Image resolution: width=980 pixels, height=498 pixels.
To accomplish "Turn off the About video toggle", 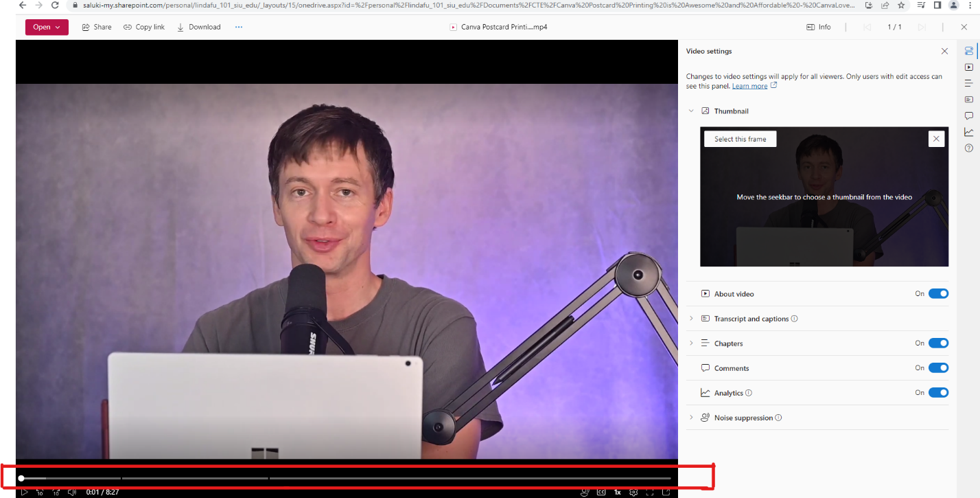I will [938, 293].
